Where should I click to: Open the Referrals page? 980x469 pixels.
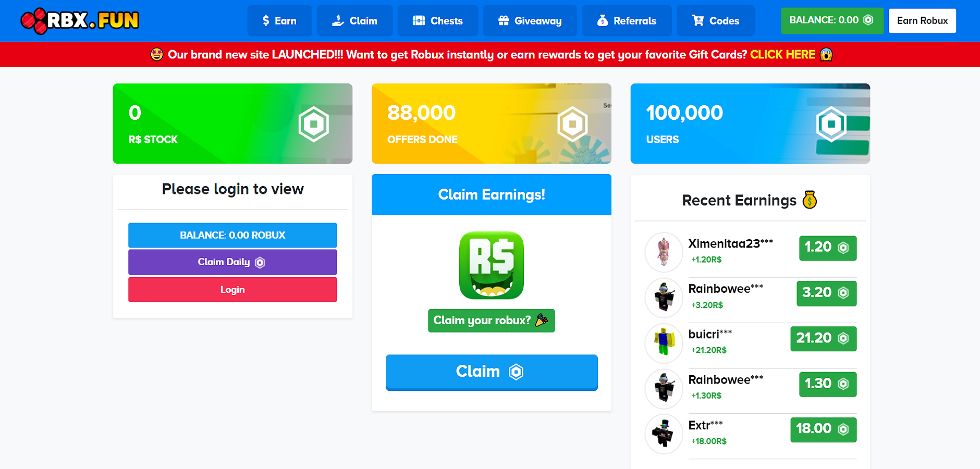[627, 21]
